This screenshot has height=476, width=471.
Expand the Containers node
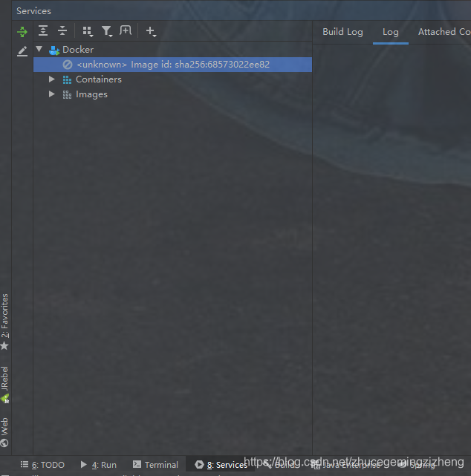(x=52, y=79)
